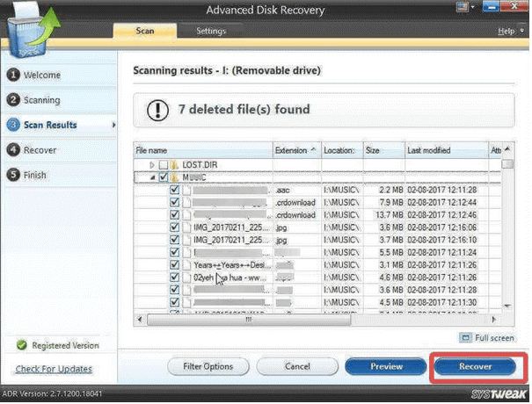Screen dimensions: 532x404
Task: Switch to the Scan tab
Action: click(x=145, y=31)
